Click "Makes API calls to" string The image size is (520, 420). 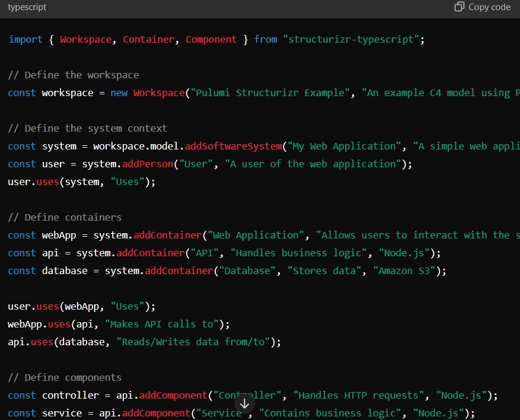[161, 324]
